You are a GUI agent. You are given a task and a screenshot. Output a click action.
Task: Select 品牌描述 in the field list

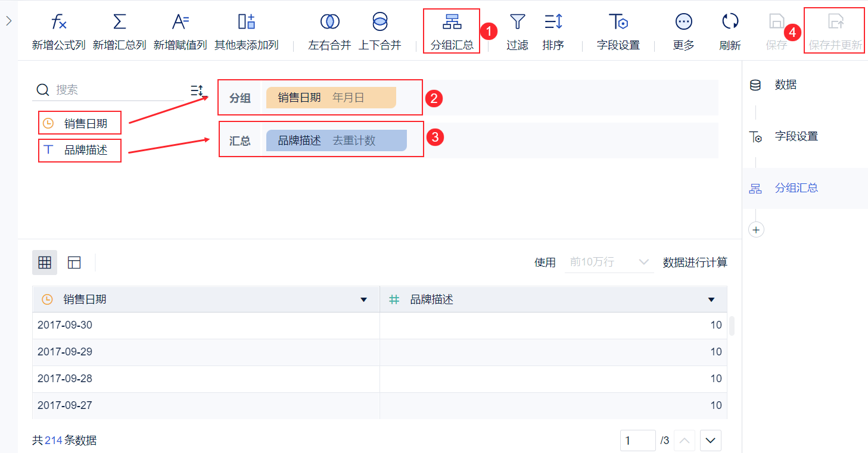[80, 150]
